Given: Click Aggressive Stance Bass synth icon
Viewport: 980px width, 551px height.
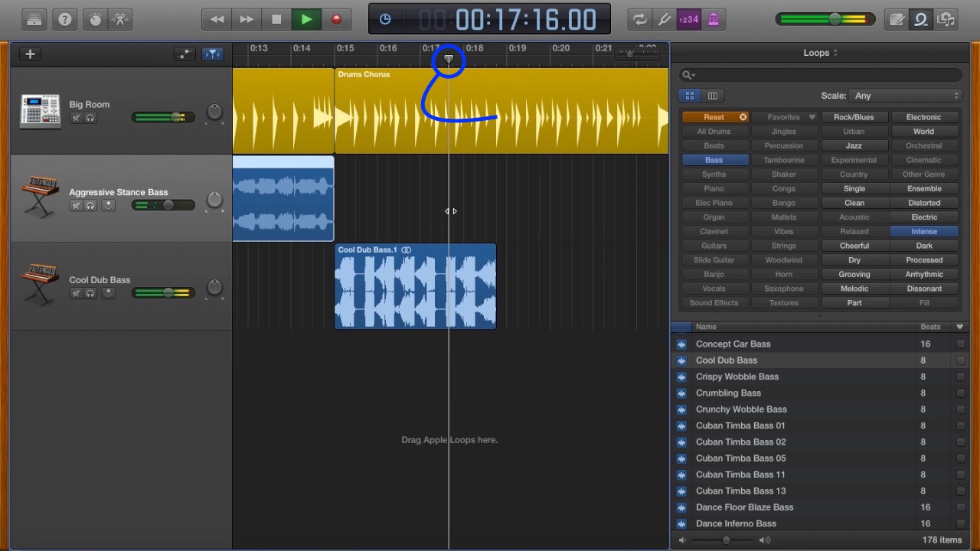Looking at the screenshot, I should click(40, 198).
